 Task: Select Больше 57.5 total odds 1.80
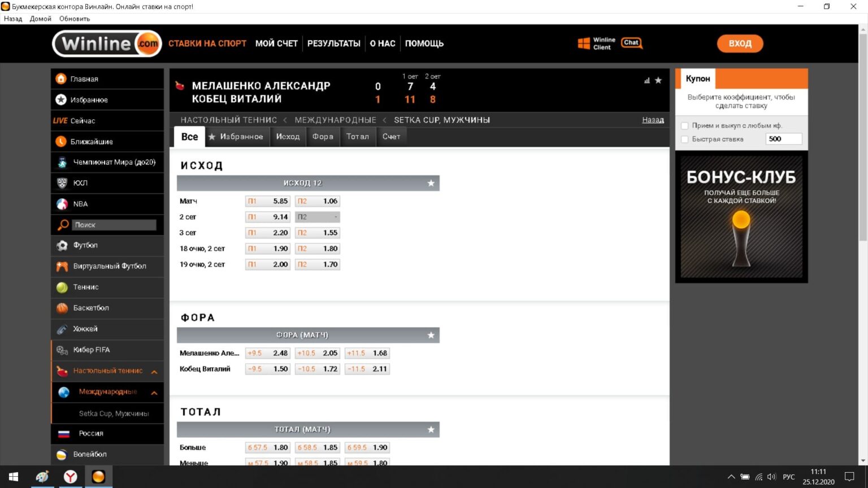click(268, 447)
